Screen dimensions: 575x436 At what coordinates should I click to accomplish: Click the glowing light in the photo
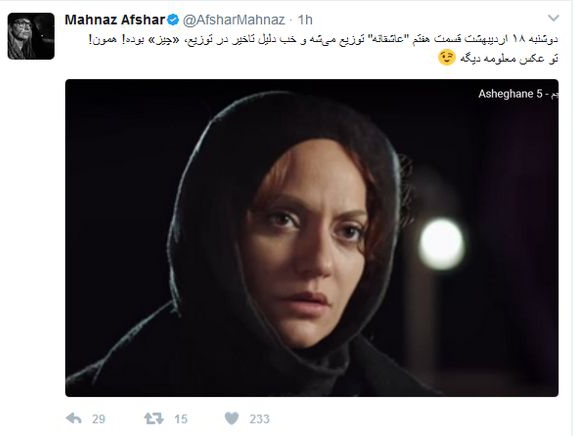(442, 244)
